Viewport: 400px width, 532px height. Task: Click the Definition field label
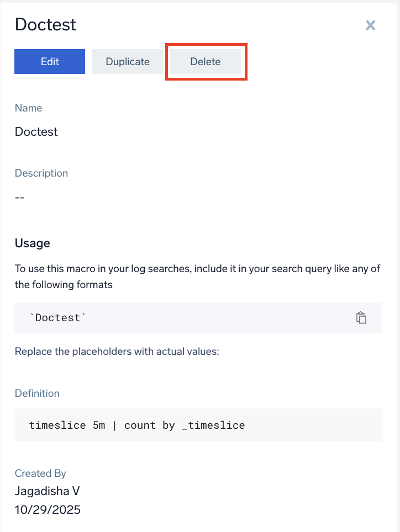pyautogui.click(x=38, y=393)
